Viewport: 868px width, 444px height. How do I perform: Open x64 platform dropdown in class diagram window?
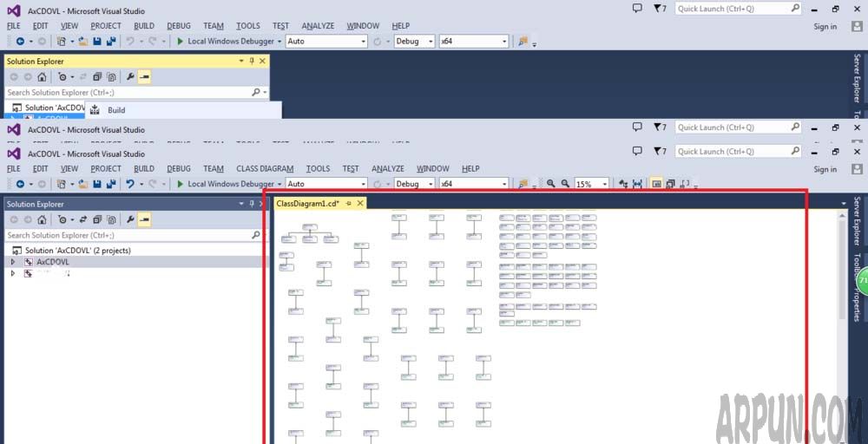coord(504,184)
